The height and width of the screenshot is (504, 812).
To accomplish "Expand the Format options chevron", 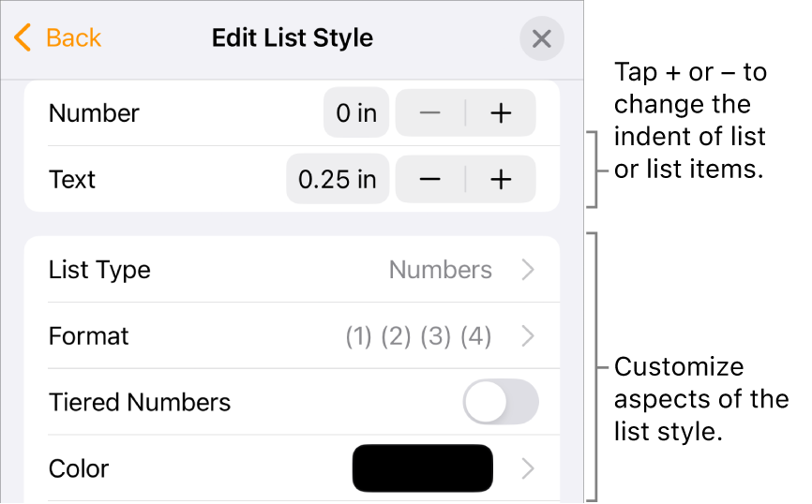I will 529,336.
